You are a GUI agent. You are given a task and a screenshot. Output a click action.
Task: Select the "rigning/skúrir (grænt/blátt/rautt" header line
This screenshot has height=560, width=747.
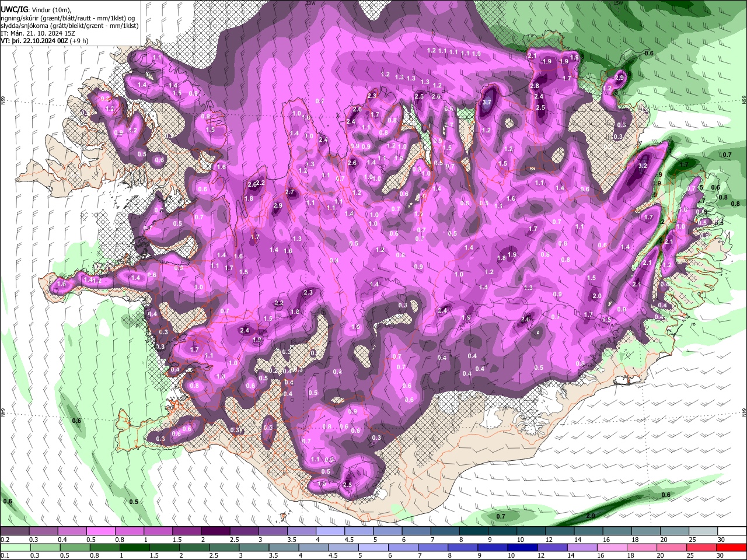point(69,19)
